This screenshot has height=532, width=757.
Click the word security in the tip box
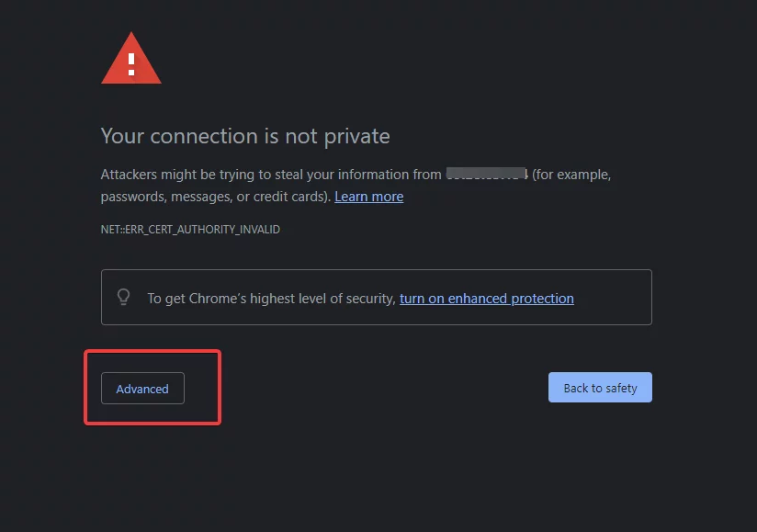tap(371, 299)
